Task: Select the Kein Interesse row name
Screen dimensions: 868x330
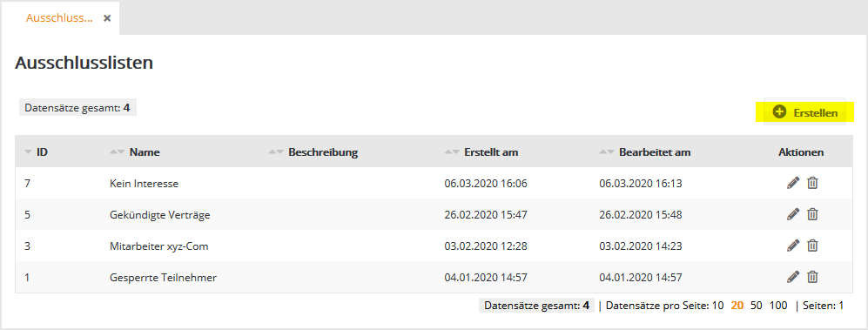Action: tap(144, 183)
